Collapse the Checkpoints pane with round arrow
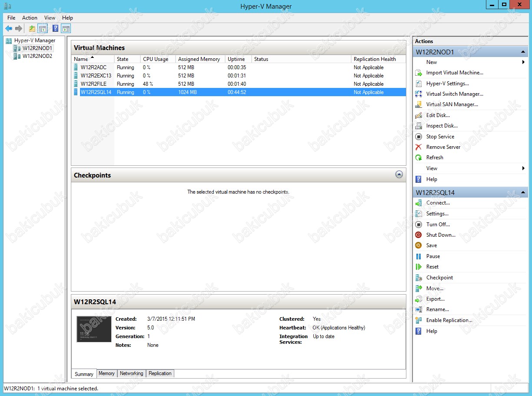 tap(399, 175)
